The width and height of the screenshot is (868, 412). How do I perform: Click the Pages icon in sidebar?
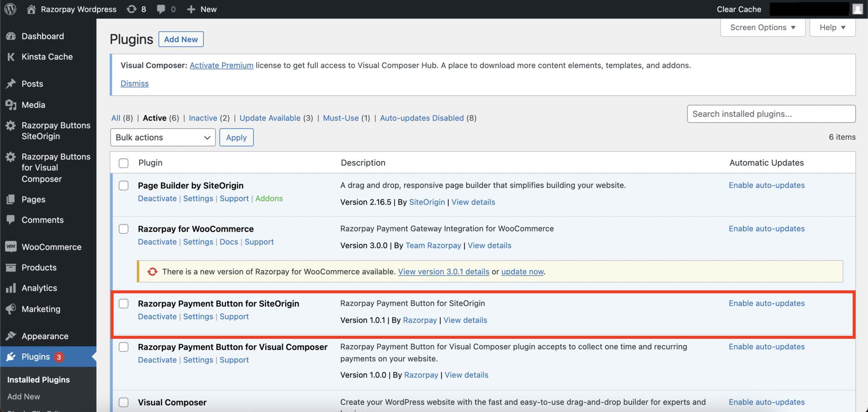point(11,199)
